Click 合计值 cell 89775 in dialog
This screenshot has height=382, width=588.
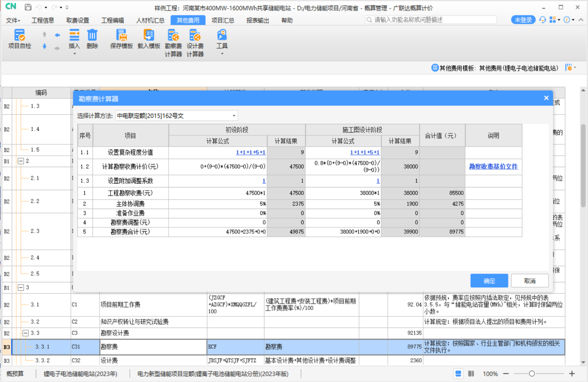point(442,232)
